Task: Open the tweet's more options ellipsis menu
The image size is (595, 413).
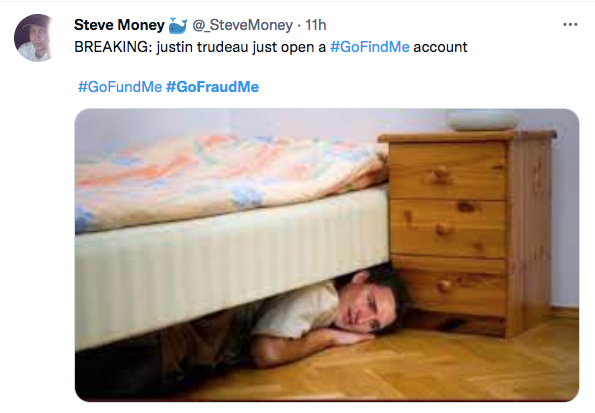Action: coord(570,25)
